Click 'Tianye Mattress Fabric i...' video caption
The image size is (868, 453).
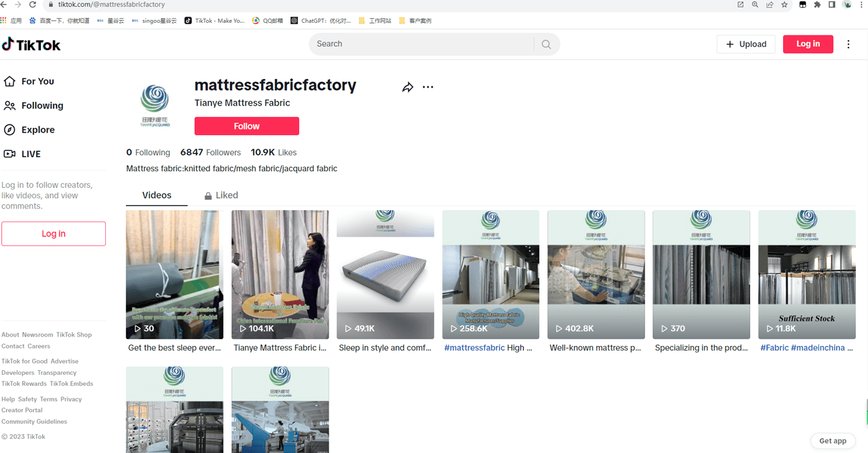tap(280, 348)
